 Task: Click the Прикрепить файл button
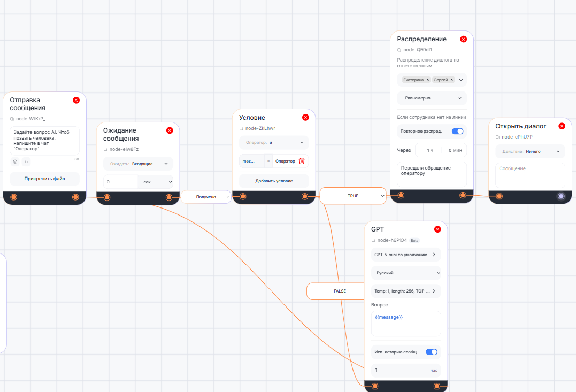tap(44, 179)
